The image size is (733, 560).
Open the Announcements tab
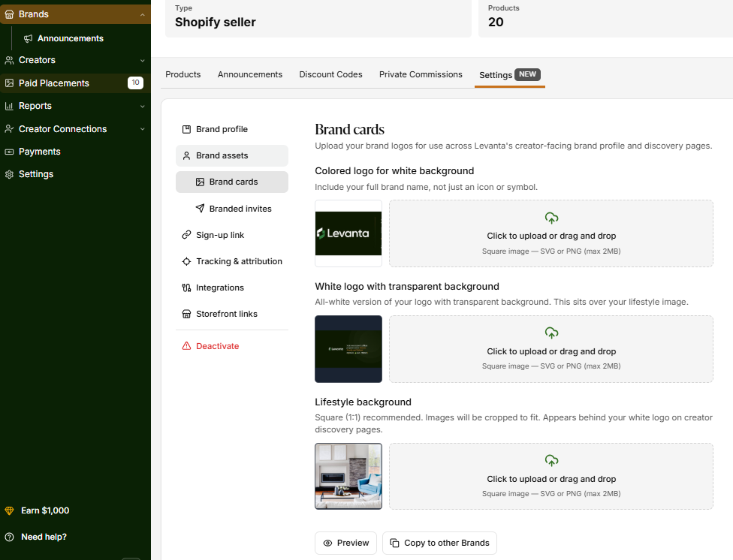(250, 75)
